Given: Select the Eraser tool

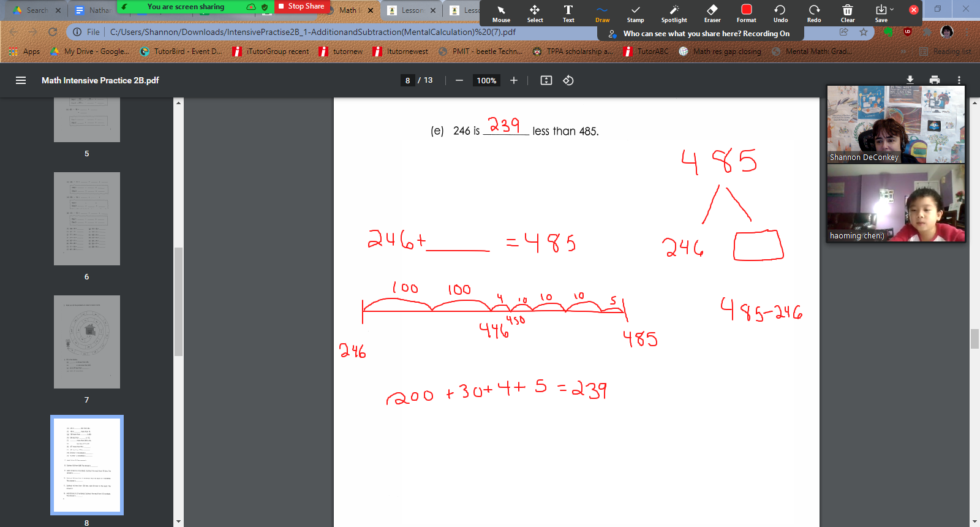Looking at the screenshot, I should point(712,13).
